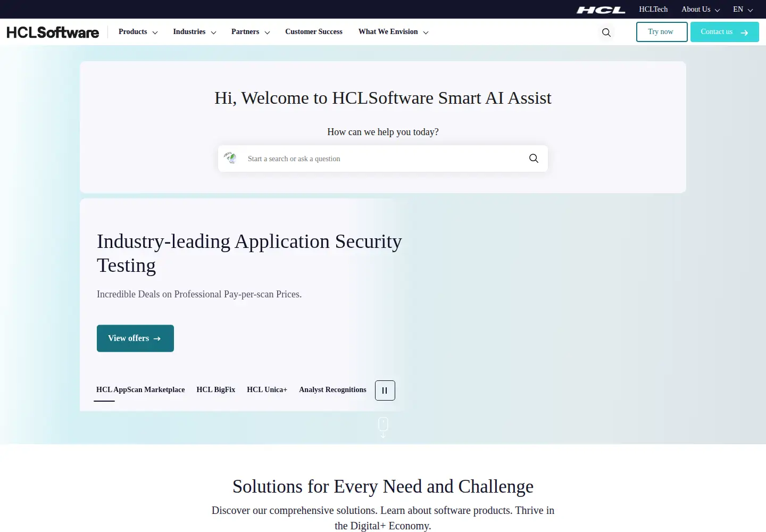766x532 pixels.
Task: Click heading 'Industry-leading Application Security Testing'
Action: click(x=249, y=253)
